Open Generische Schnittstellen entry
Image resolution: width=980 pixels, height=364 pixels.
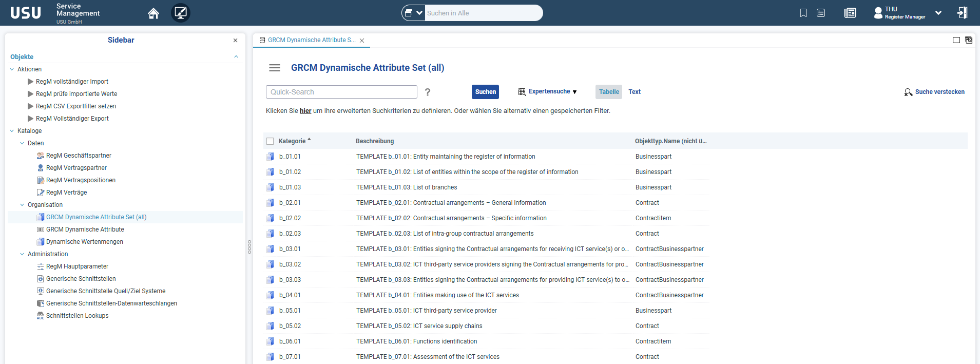tap(81, 279)
